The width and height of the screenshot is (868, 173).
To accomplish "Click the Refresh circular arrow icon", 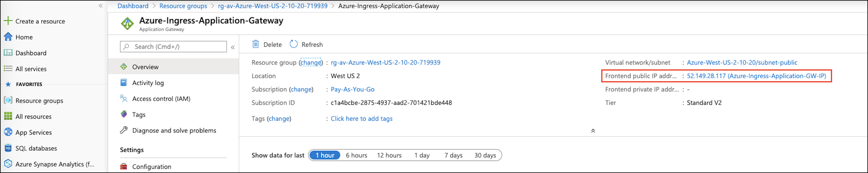I will coord(294,44).
